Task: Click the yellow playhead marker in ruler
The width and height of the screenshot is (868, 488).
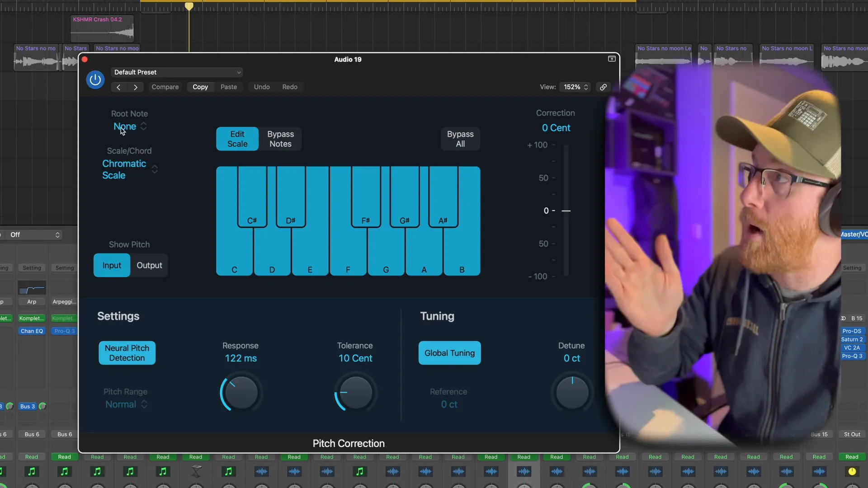Action: point(189,6)
